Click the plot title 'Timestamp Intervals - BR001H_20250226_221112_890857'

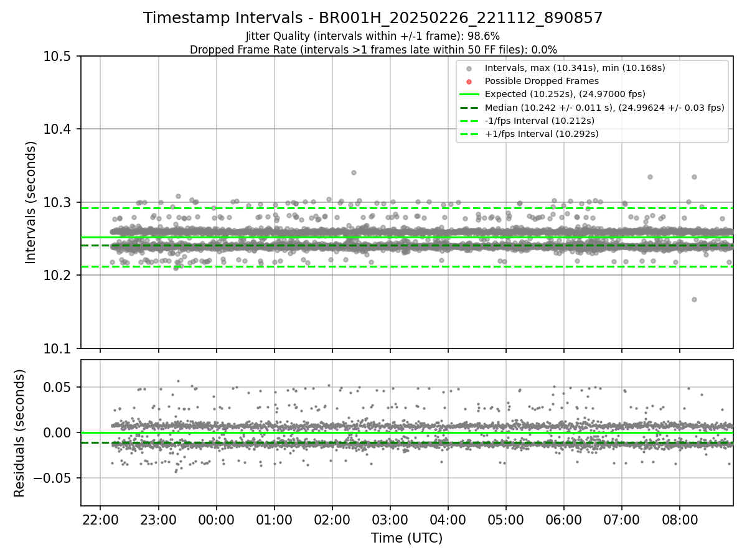pyautogui.click(x=373, y=18)
